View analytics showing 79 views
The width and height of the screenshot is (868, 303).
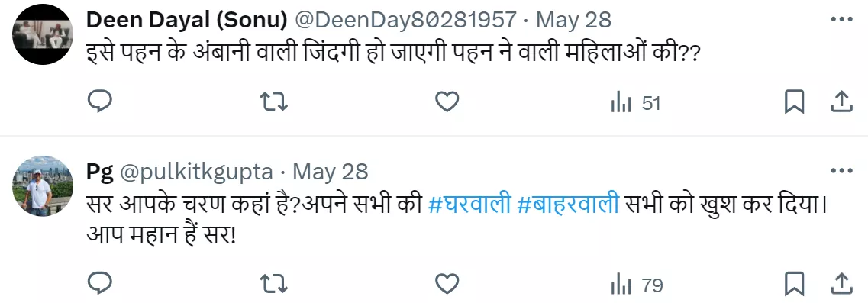click(x=637, y=286)
